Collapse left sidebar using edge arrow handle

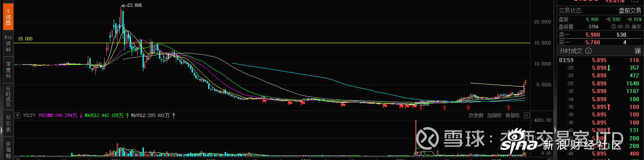(1, 130)
